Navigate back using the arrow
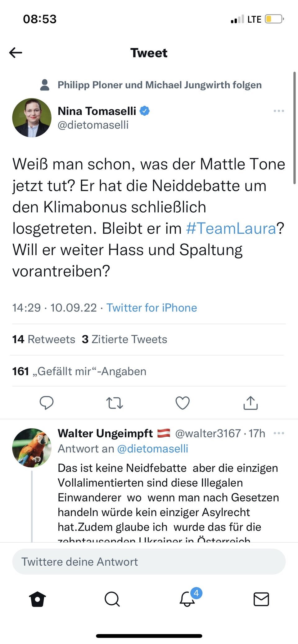The image size is (298, 644). [15, 53]
